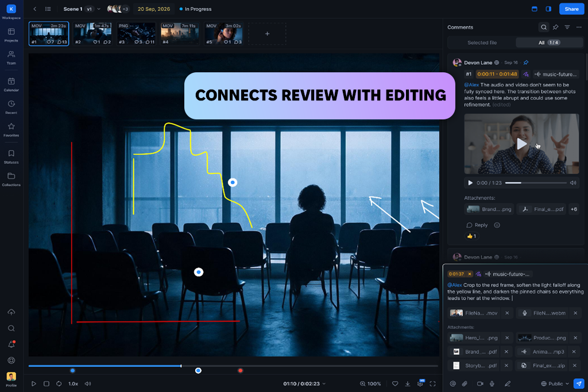The height and width of the screenshot is (392, 588).
Task: Open Collections in the sidebar
Action: tap(11, 179)
